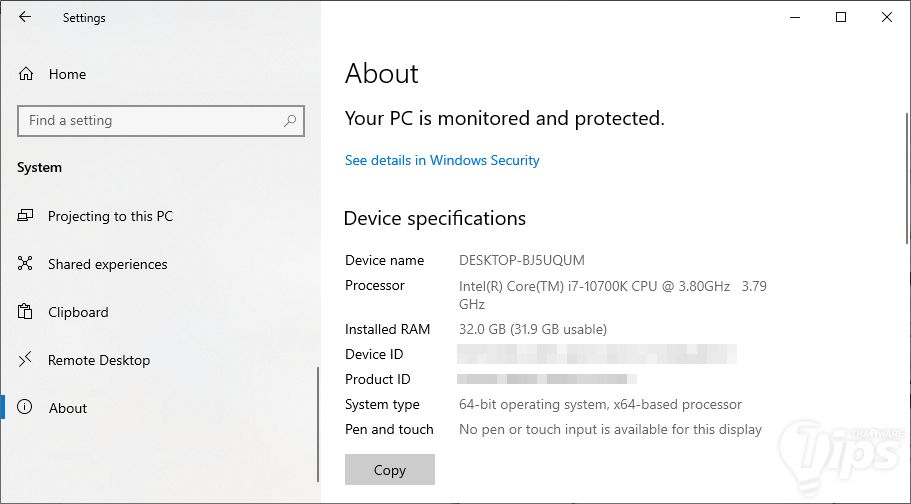
Task: Click the DESKTOP-BJ5UQUM device name text
Action: (522, 260)
